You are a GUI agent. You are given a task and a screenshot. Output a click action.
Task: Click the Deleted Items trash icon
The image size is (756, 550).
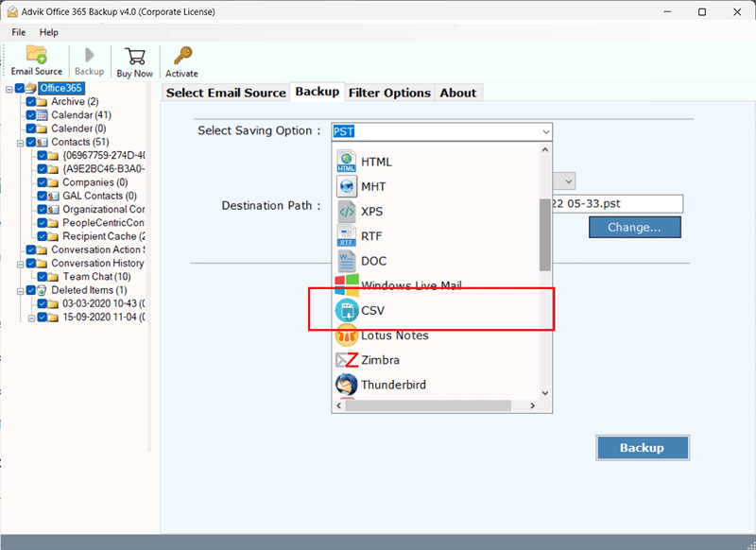(42, 290)
